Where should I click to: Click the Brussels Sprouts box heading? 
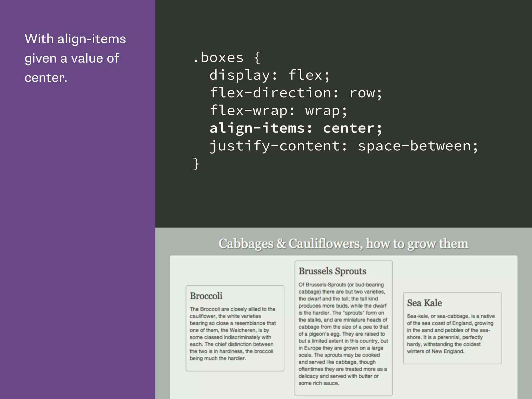(x=332, y=271)
